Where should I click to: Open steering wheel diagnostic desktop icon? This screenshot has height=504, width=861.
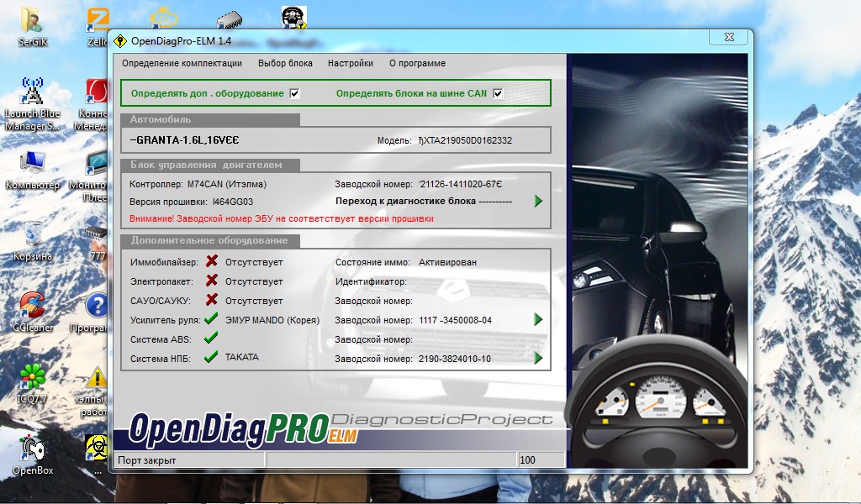point(293,17)
